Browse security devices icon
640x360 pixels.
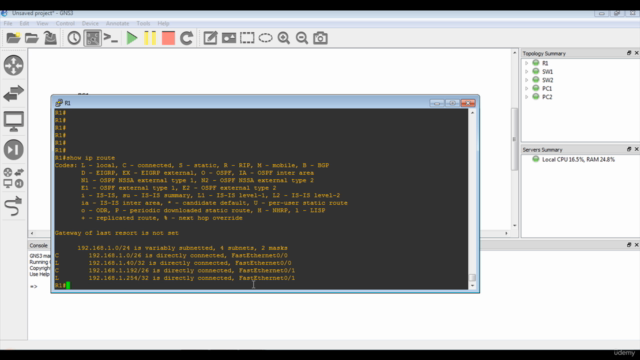click(13, 149)
